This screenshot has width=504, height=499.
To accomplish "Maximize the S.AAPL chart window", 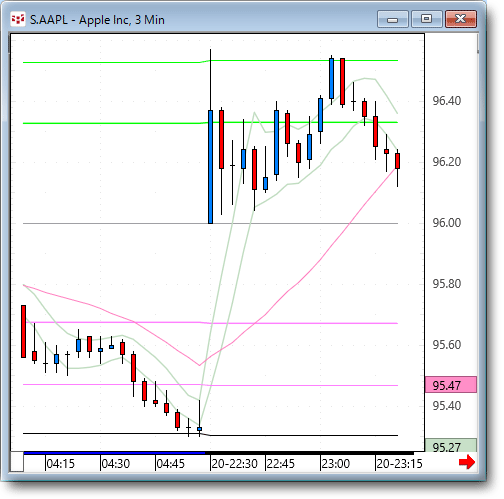I will pos(426,19).
